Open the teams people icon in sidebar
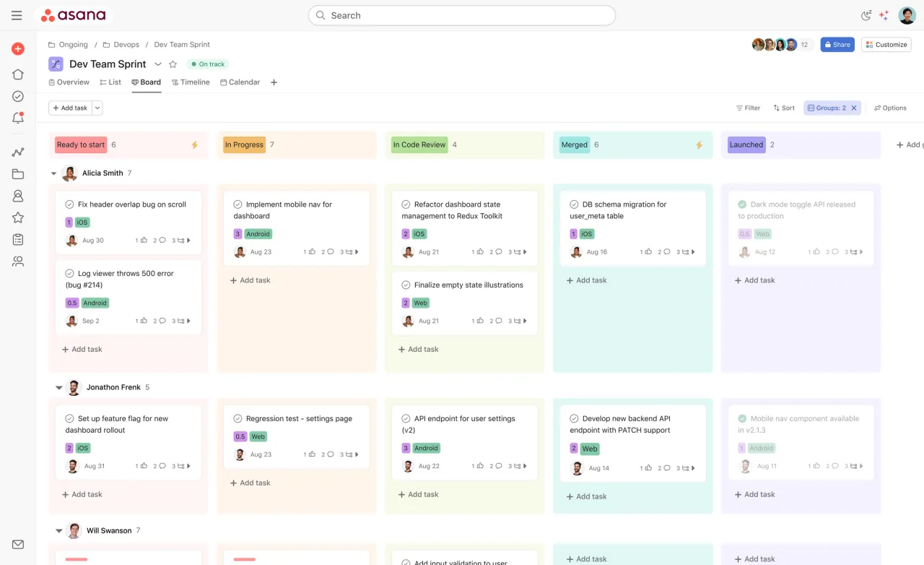Image resolution: width=924 pixels, height=565 pixels. pyautogui.click(x=18, y=262)
